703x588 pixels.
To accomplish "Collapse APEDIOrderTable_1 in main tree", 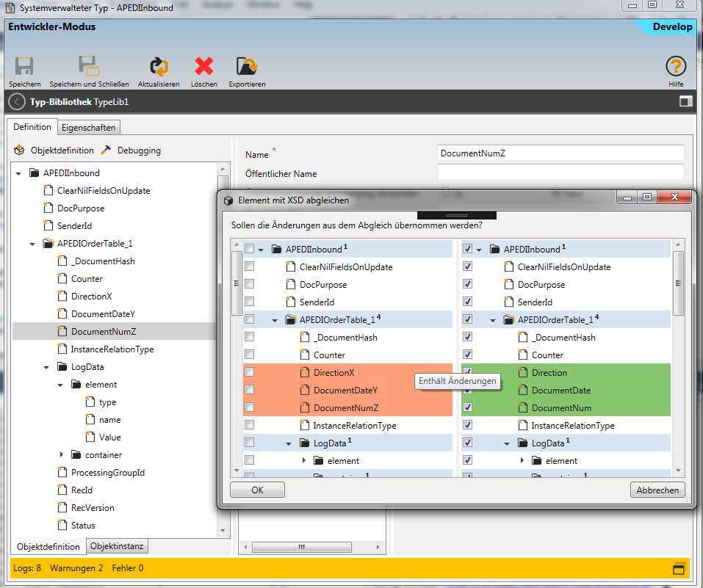I will [32, 244].
